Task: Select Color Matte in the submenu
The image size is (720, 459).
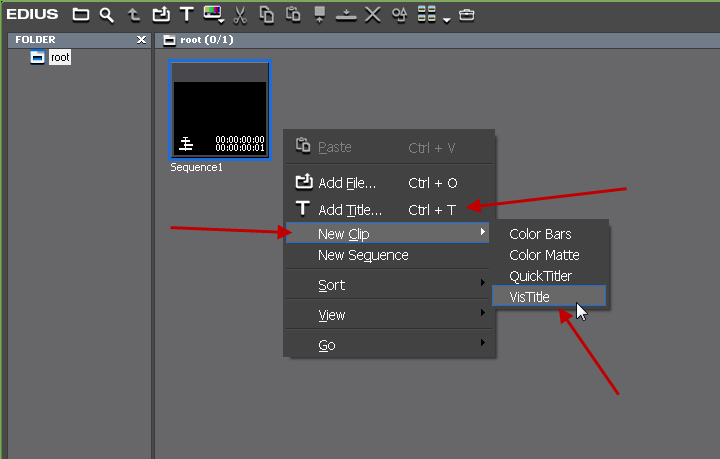Action: [544, 255]
